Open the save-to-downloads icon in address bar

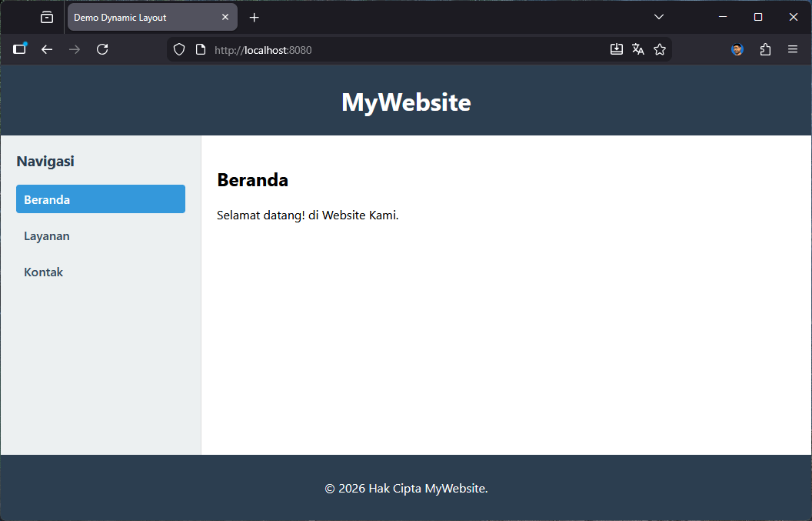[x=616, y=48]
